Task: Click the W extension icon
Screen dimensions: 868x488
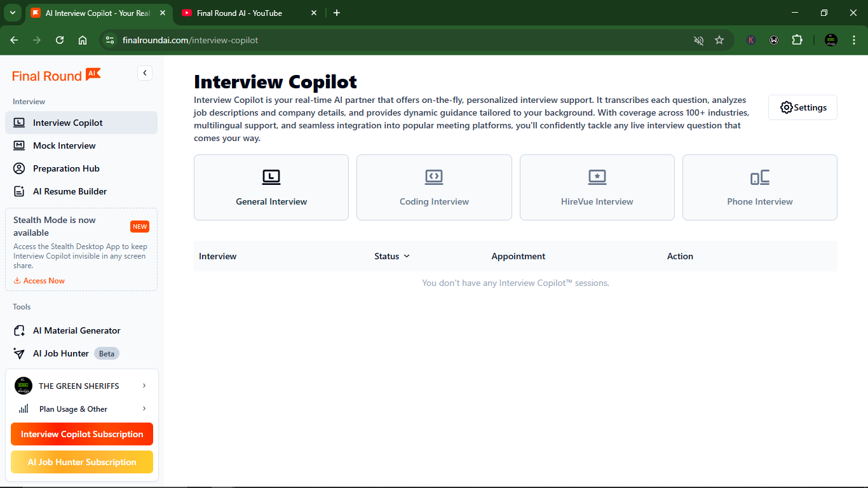Action: click(x=774, y=40)
